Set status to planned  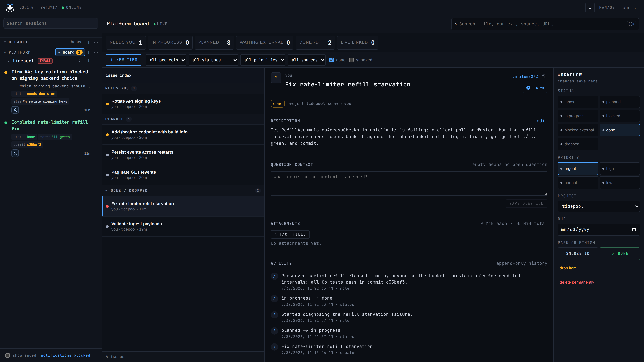(x=620, y=102)
